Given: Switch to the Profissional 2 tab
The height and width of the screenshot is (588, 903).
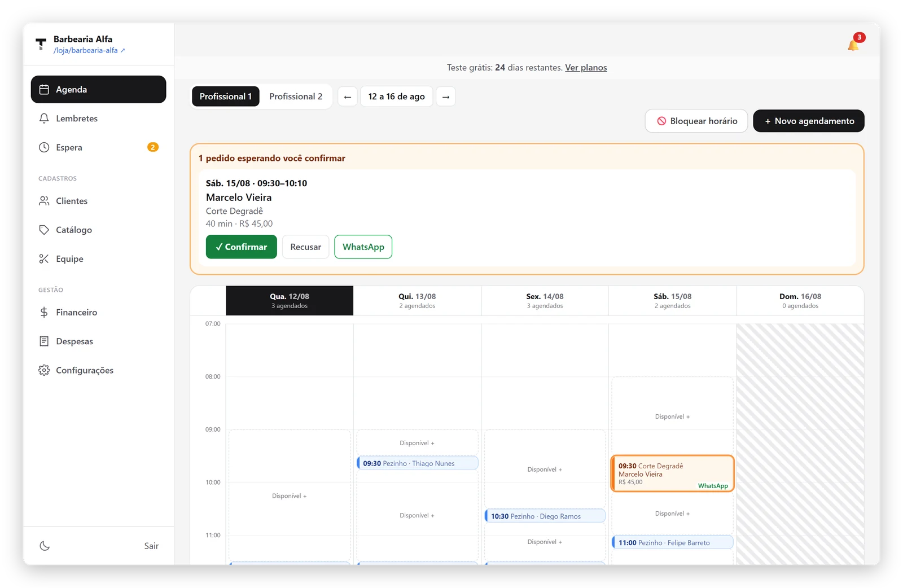Looking at the screenshot, I should (x=296, y=96).
